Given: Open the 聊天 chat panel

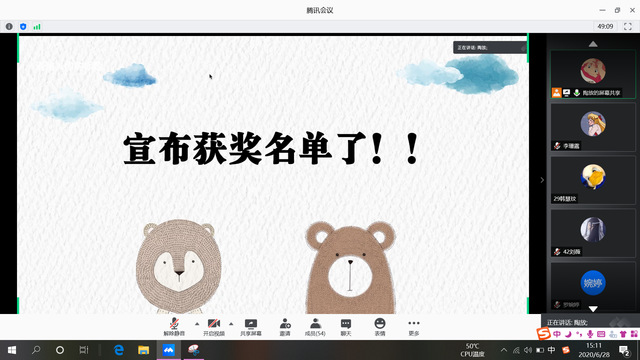Looking at the screenshot, I should pyautogui.click(x=346, y=327).
